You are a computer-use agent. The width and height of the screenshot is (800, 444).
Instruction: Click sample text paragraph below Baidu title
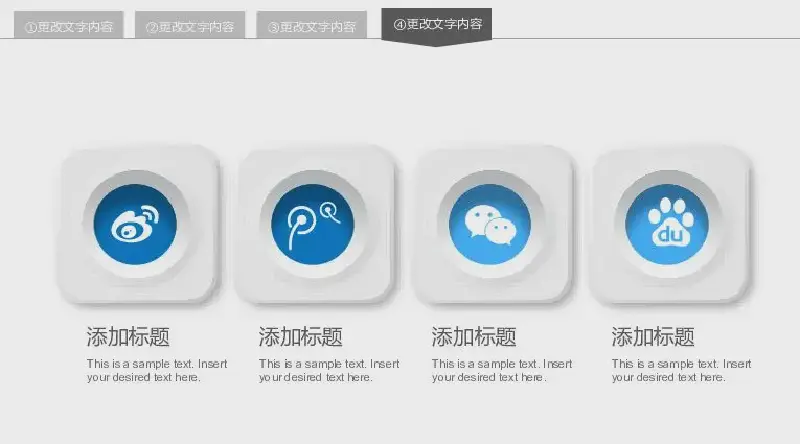pyautogui.click(x=682, y=371)
